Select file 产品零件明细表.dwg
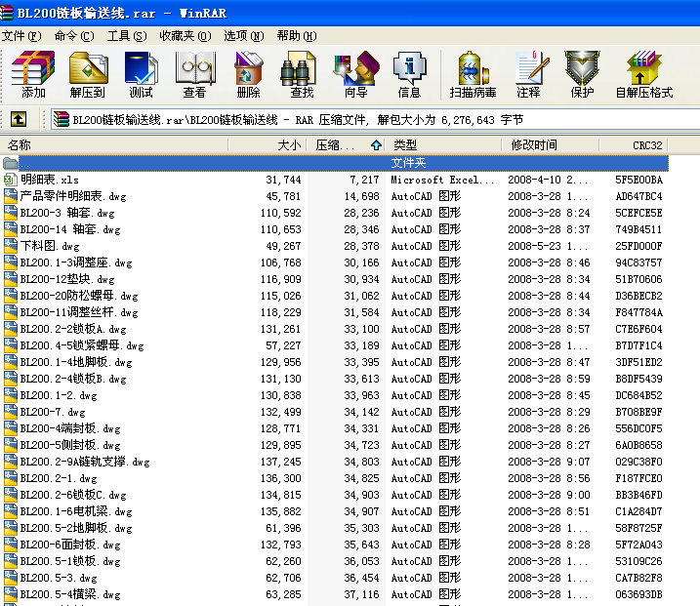This screenshot has width=700, height=606. pyautogui.click(x=73, y=196)
